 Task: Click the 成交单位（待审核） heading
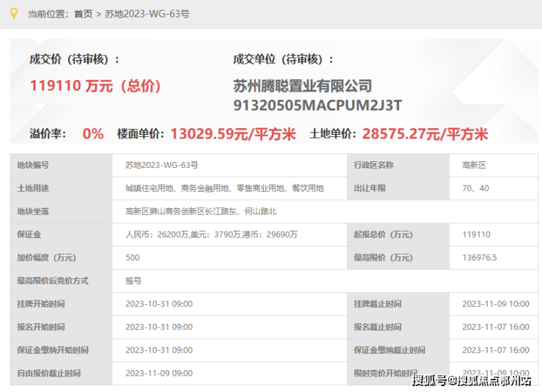tap(283, 59)
